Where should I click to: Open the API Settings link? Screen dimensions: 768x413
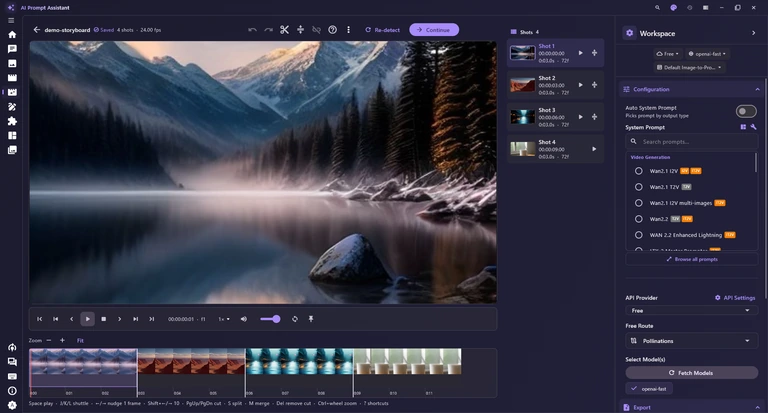(x=735, y=297)
